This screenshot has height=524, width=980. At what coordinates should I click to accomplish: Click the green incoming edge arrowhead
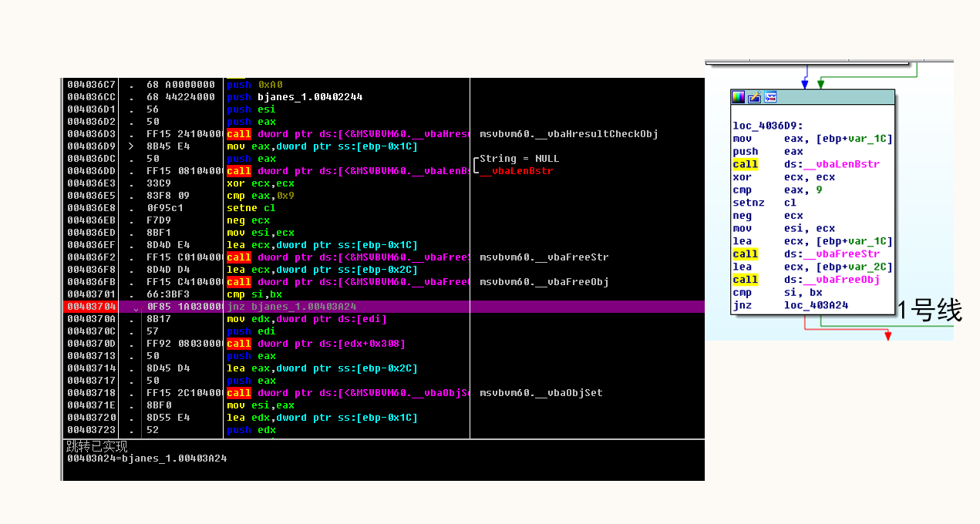click(820, 85)
